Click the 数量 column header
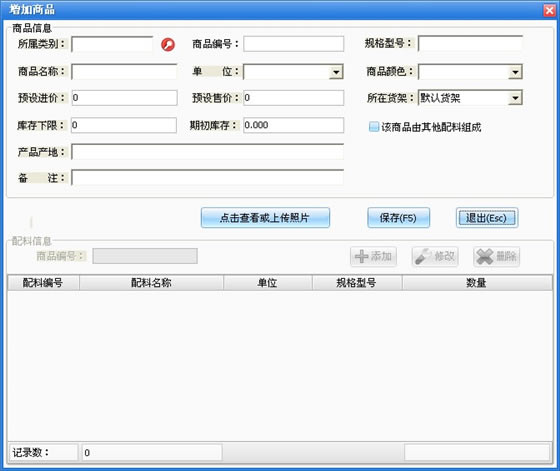560x471 pixels. click(477, 283)
